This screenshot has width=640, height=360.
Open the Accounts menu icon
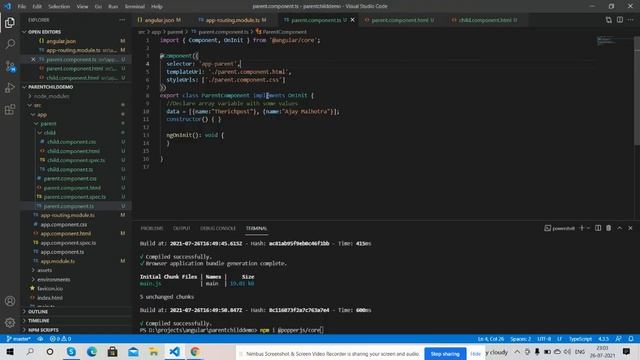click(x=10, y=301)
